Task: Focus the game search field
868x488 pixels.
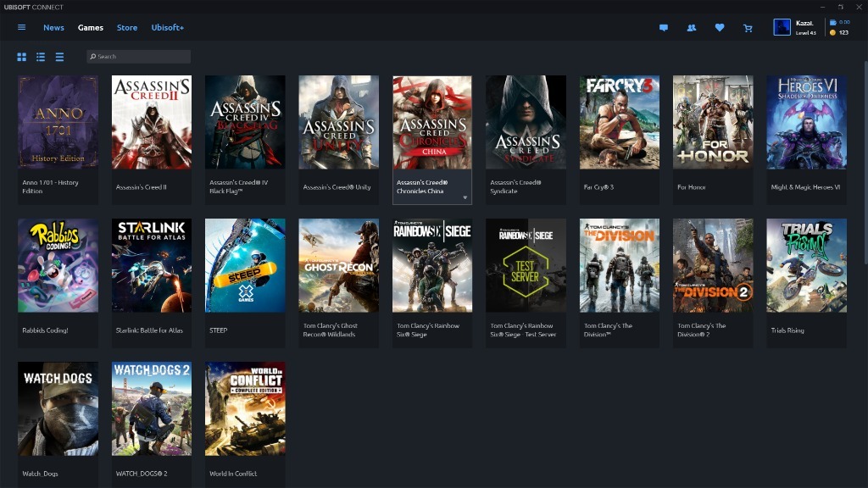Action: click(138, 57)
